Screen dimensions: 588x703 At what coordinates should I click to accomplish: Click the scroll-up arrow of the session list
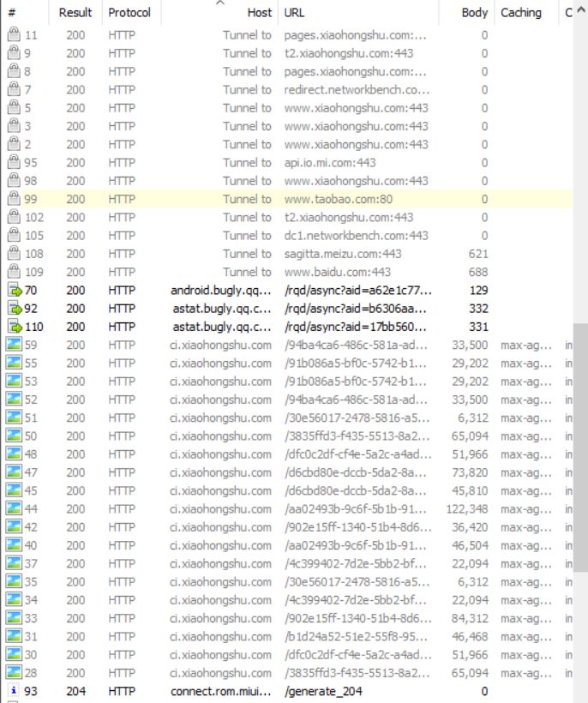581,11
